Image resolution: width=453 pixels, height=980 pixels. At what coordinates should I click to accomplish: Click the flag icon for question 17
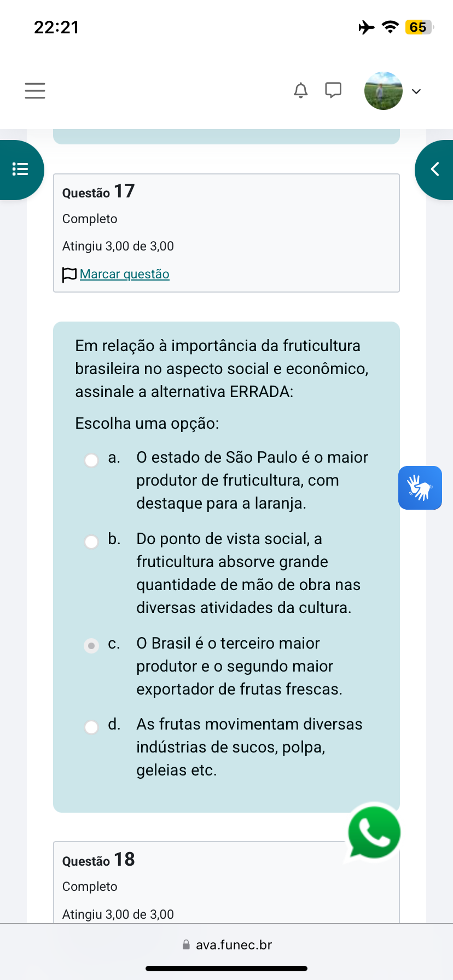coord(69,275)
